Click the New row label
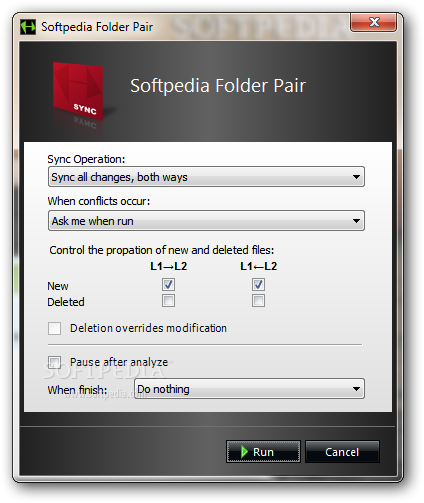 pos(58,286)
